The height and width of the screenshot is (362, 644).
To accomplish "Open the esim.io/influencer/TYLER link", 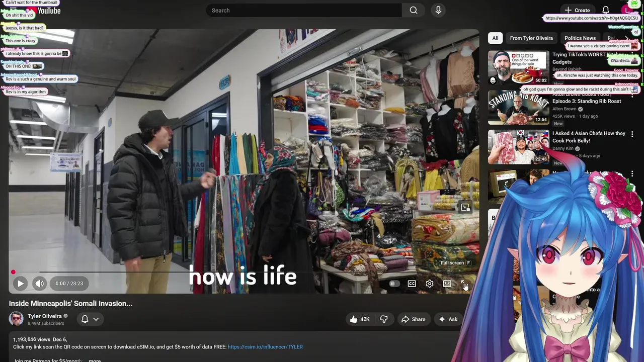I will [x=265, y=347].
